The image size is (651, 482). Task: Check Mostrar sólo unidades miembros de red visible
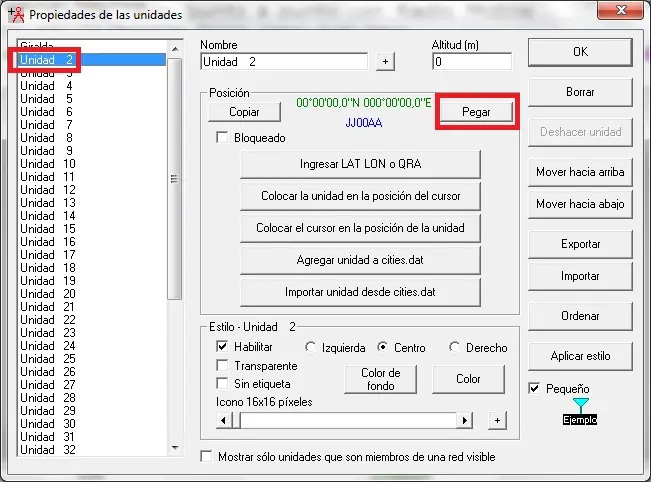[206, 456]
